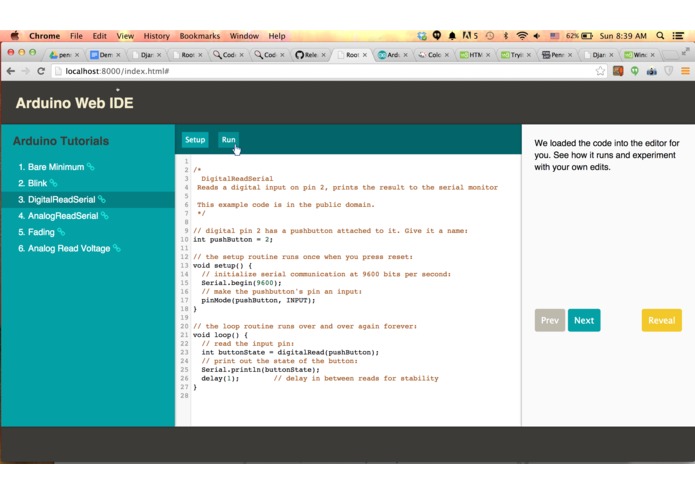Click the US flag input source icon
695x494 pixels.
554,35
